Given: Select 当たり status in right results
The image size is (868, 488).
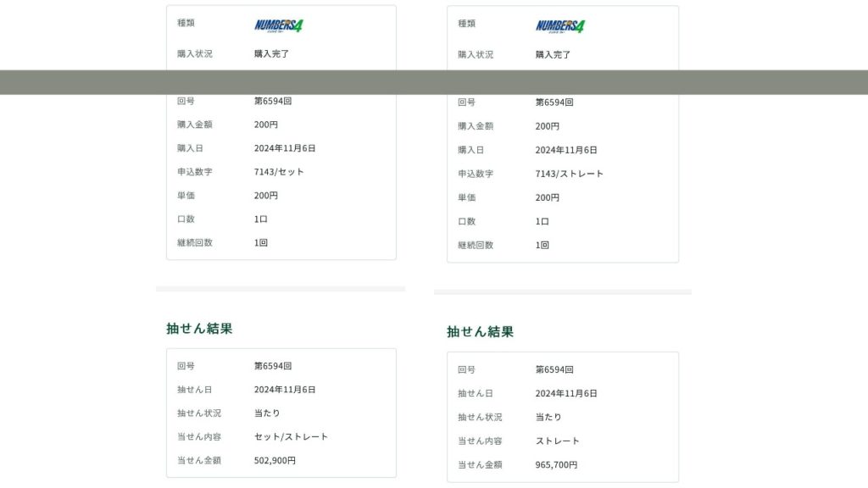Looking at the screenshot, I should coord(548,418).
